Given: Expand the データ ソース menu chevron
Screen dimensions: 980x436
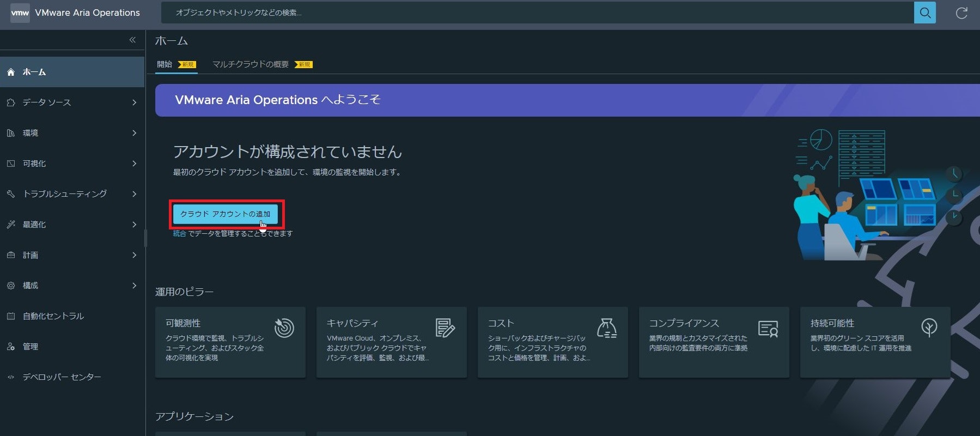Looking at the screenshot, I should pyautogui.click(x=134, y=102).
